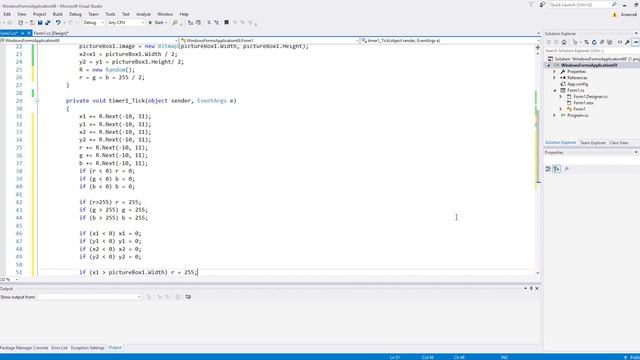640x360 pixels.
Task: Click the account warning triangle icon
Action: tap(615, 15)
